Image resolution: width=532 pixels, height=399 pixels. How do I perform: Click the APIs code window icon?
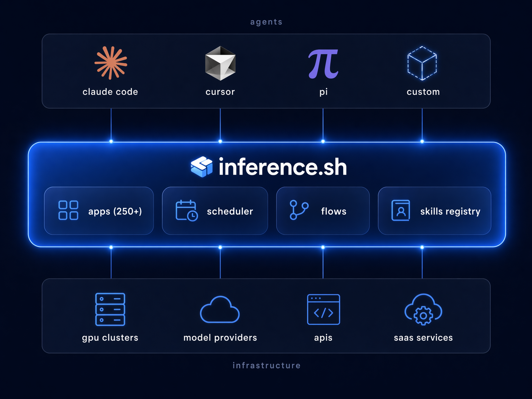click(323, 310)
